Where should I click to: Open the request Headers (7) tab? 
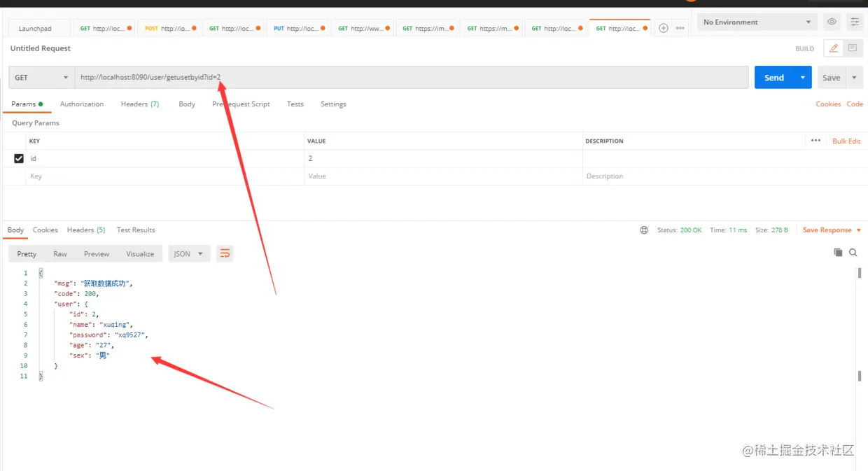pos(140,104)
